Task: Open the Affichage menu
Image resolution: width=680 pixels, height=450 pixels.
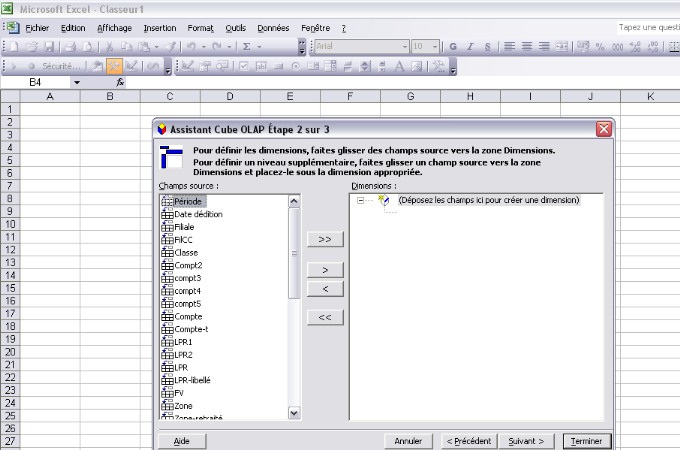Action: pyautogui.click(x=114, y=28)
